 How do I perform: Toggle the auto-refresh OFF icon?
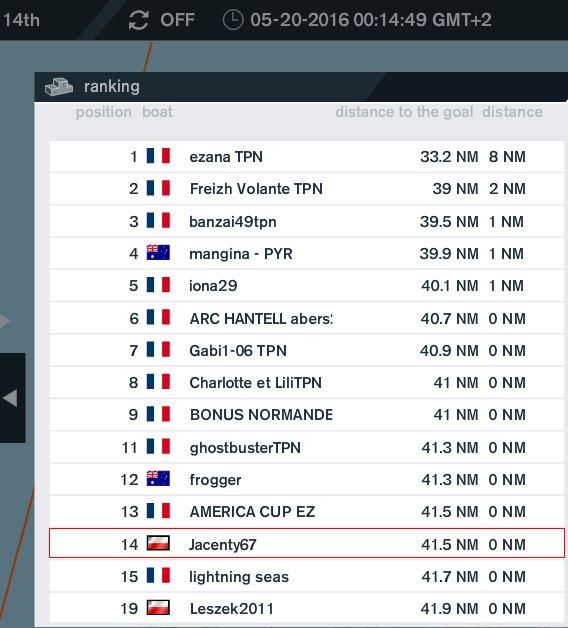139,20
